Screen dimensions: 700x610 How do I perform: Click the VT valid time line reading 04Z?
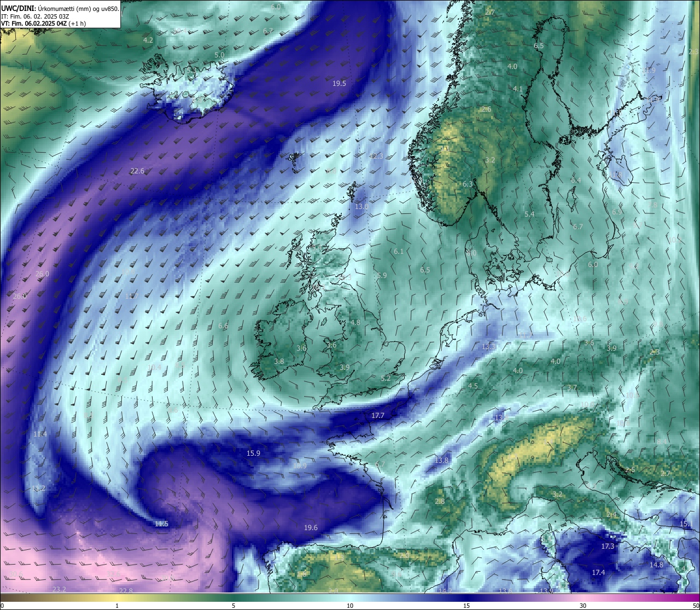tap(43, 24)
